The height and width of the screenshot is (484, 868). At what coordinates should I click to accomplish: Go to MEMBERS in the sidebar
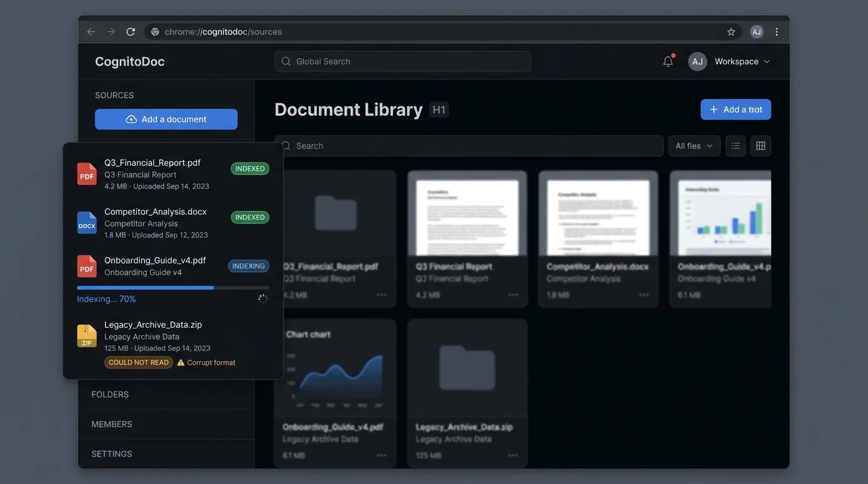pyautogui.click(x=112, y=424)
